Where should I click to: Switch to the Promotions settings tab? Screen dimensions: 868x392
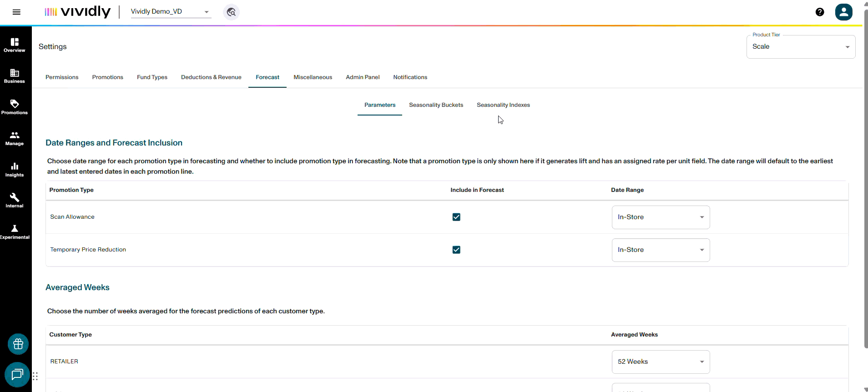(107, 77)
